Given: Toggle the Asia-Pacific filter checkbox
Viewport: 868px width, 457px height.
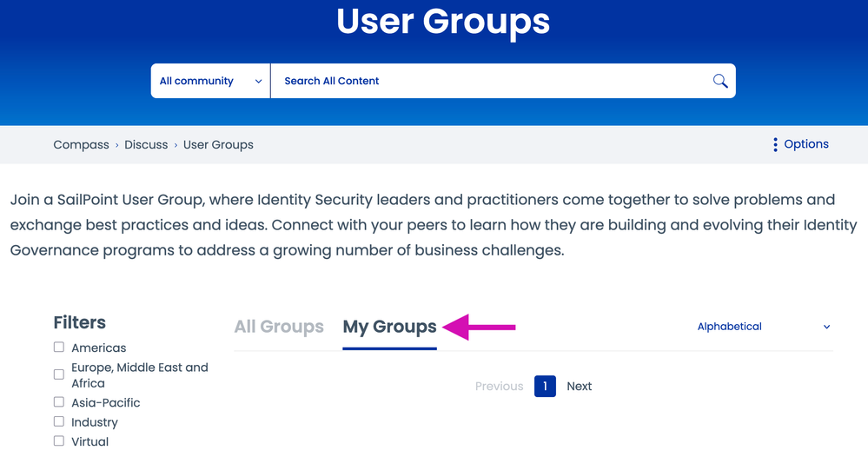Looking at the screenshot, I should click(59, 402).
